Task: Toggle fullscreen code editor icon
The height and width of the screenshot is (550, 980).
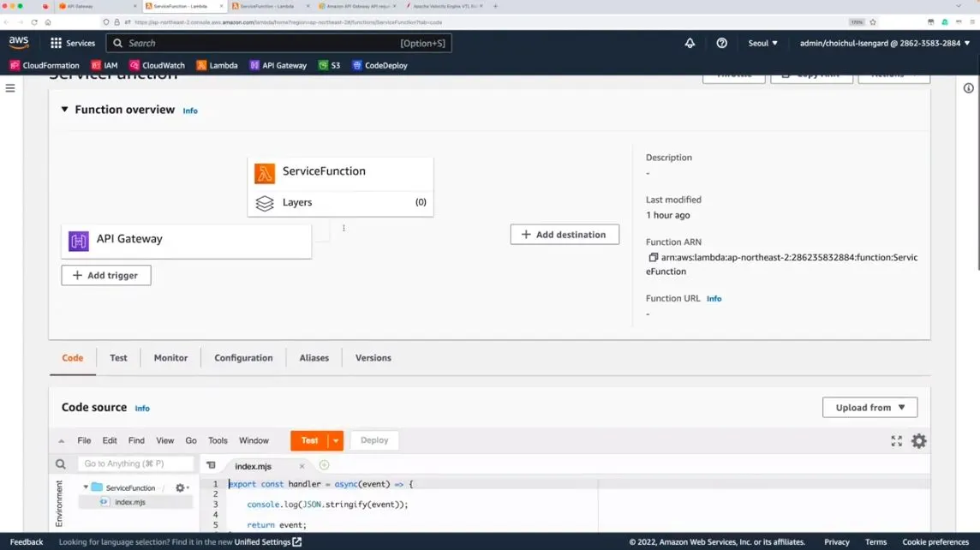Action: click(896, 440)
